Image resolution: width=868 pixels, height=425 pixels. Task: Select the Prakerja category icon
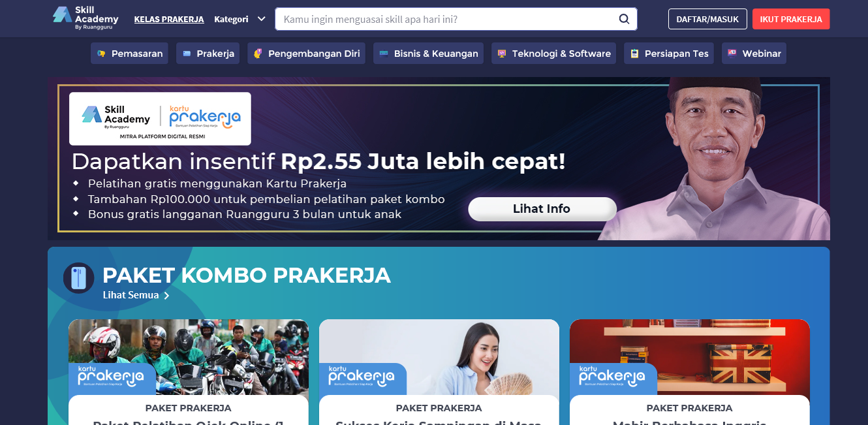(187, 54)
